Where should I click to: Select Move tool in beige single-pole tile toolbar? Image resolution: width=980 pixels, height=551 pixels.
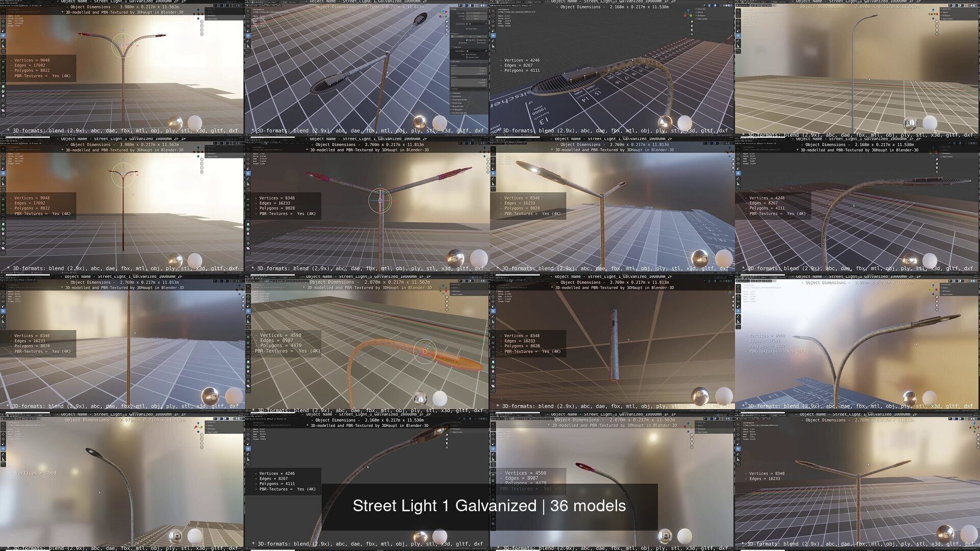[x=738, y=21]
